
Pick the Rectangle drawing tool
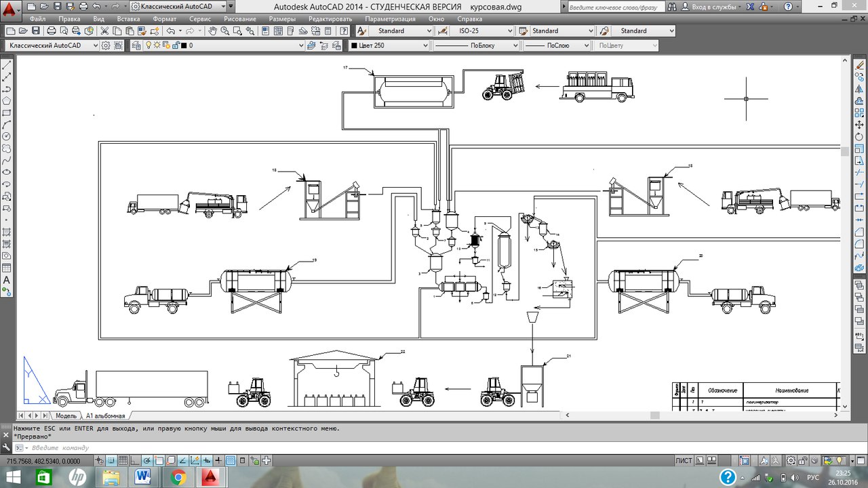pyautogui.click(x=7, y=113)
